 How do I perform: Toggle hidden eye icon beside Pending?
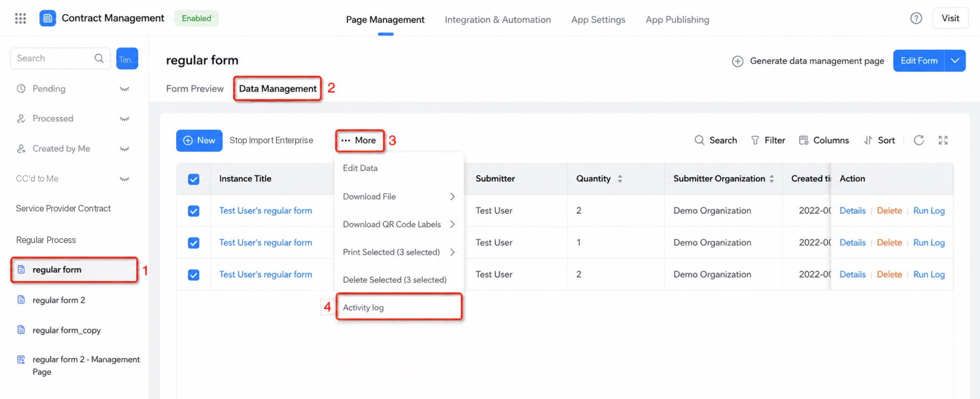coord(124,89)
